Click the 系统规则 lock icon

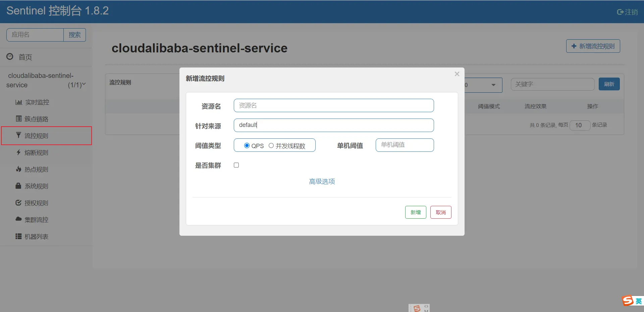(18, 185)
